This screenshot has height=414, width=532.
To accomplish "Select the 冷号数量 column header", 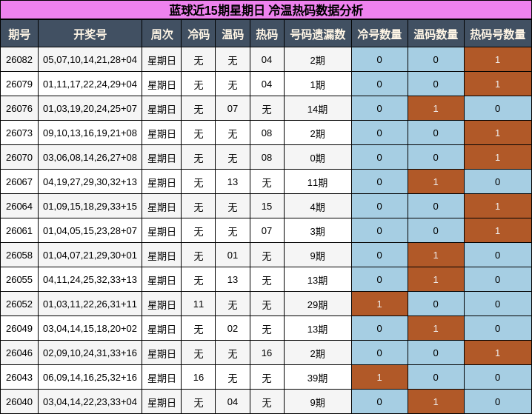I will (x=379, y=33).
